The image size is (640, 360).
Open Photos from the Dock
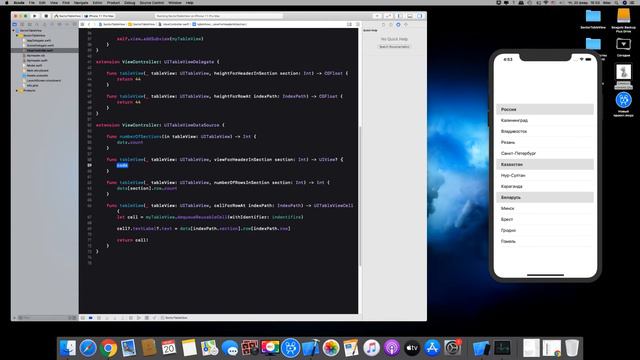click(331, 348)
